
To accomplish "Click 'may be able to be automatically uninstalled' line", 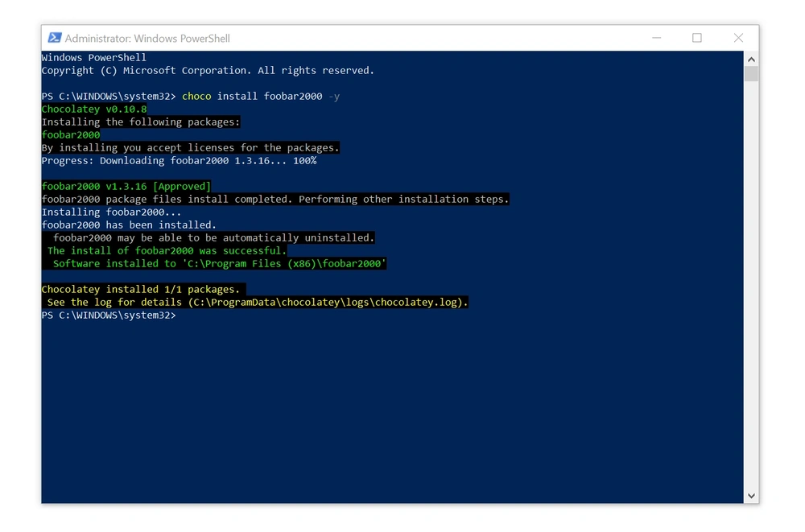I will [x=213, y=237].
